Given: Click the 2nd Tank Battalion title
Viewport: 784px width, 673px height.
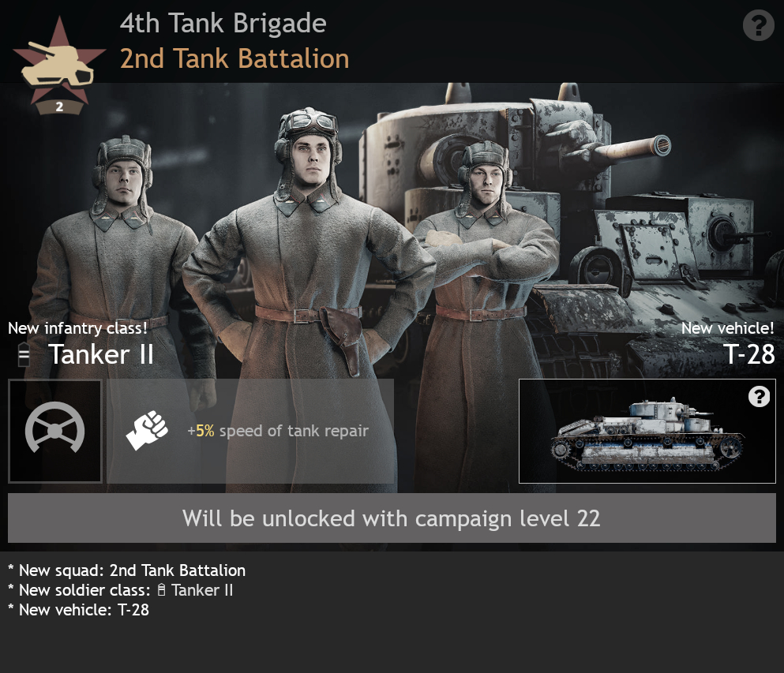Looking at the screenshot, I should (x=234, y=59).
